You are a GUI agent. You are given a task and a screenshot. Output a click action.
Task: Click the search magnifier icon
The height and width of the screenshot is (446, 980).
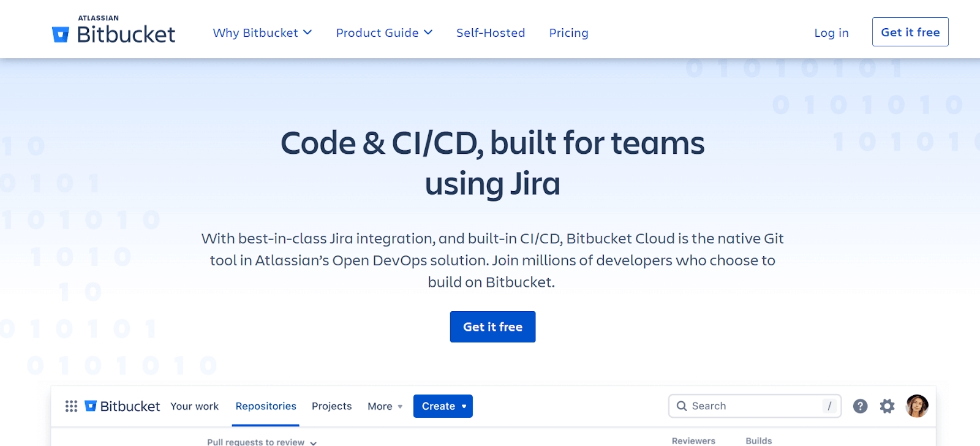point(681,406)
